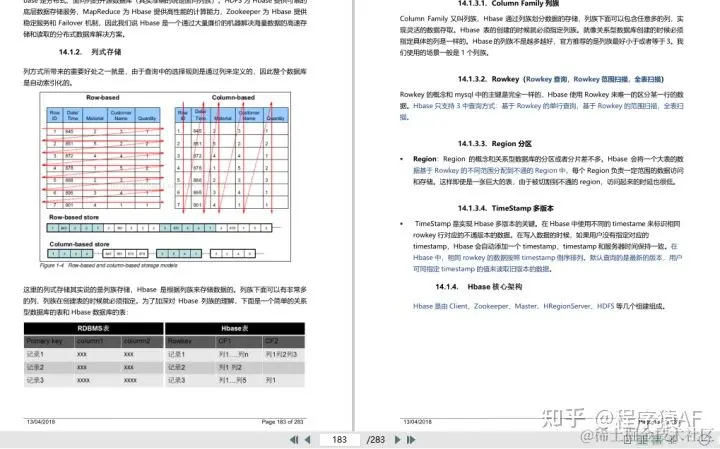
Task: Click the row-based storage diagram image
Action: tap(165, 177)
